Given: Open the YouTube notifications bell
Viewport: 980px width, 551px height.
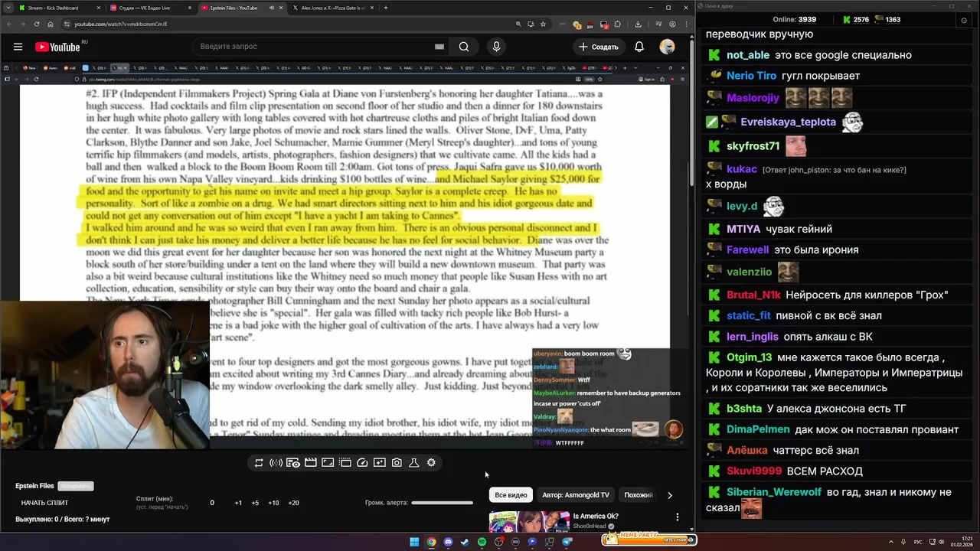Looking at the screenshot, I should click(639, 47).
